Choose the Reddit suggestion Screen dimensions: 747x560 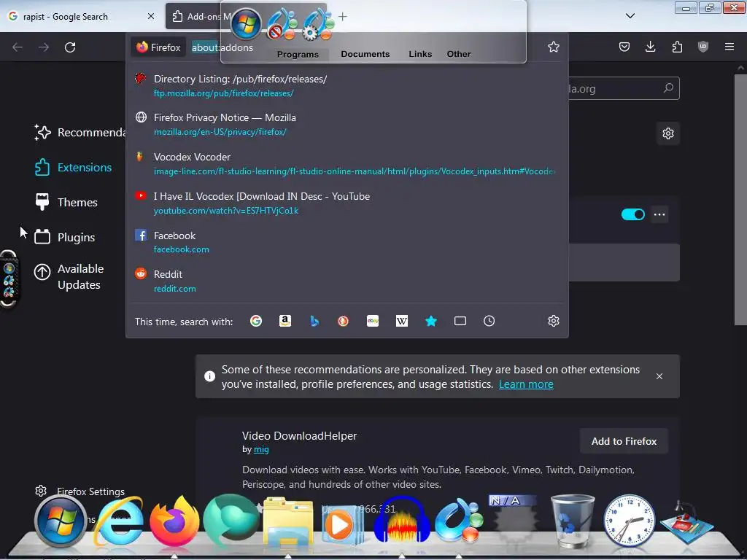[347, 281]
